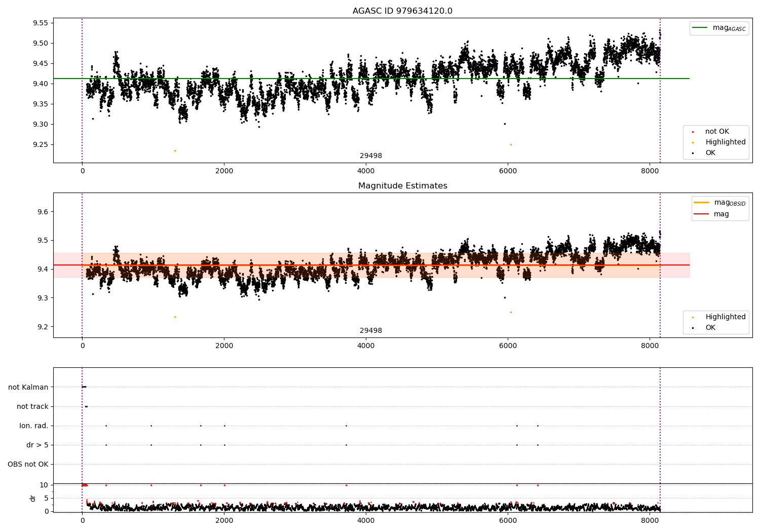Click the 'Ion. rad.' axis label
The width and height of the screenshot is (760, 532).
pyautogui.click(x=34, y=426)
